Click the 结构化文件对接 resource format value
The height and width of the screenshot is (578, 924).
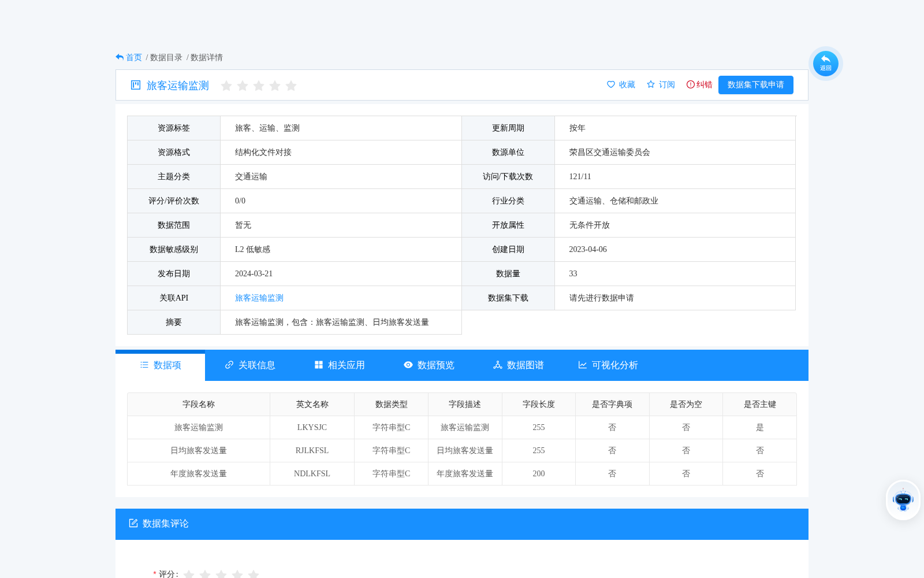[x=263, y=152]
